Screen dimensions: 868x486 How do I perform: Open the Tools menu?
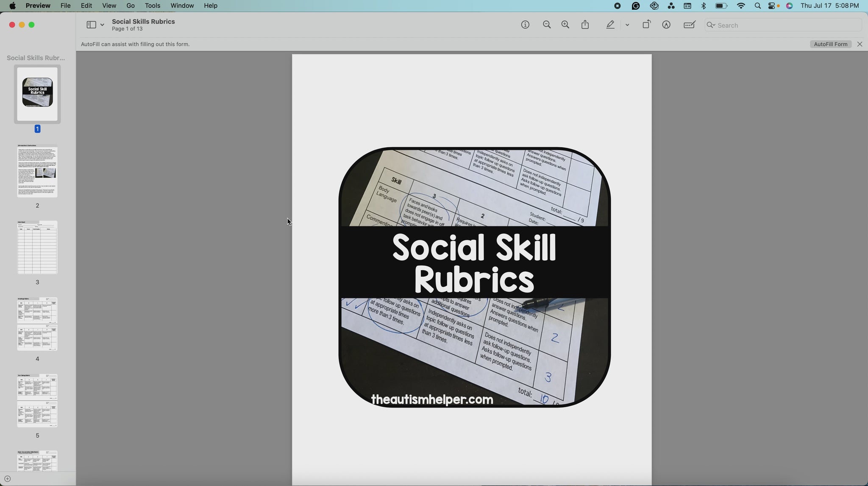pos(152,6)
